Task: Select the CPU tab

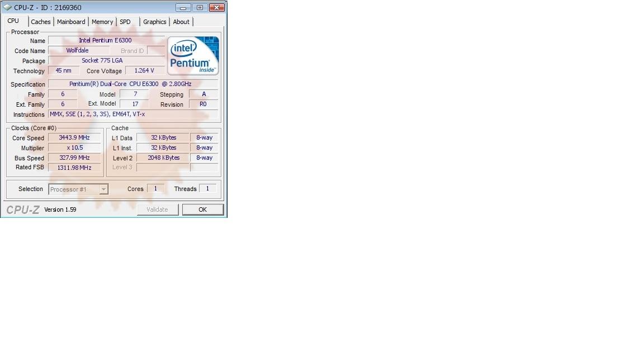Action: tap(13, 21)
